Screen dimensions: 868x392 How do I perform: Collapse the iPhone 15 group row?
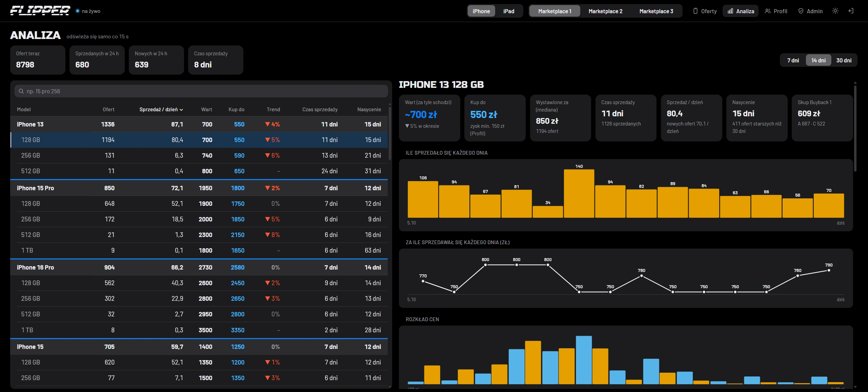[x=199, y=347]
